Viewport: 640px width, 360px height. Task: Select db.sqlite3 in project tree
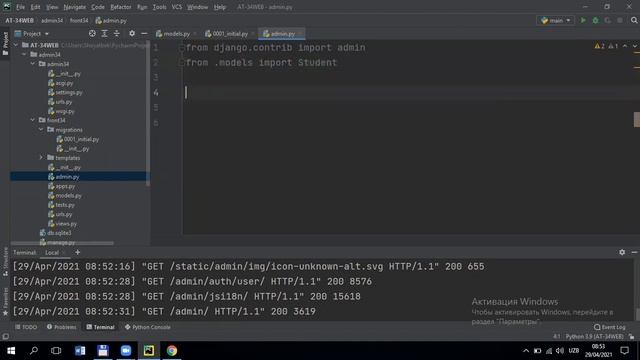pyautogui.click(x=56, y=233)
